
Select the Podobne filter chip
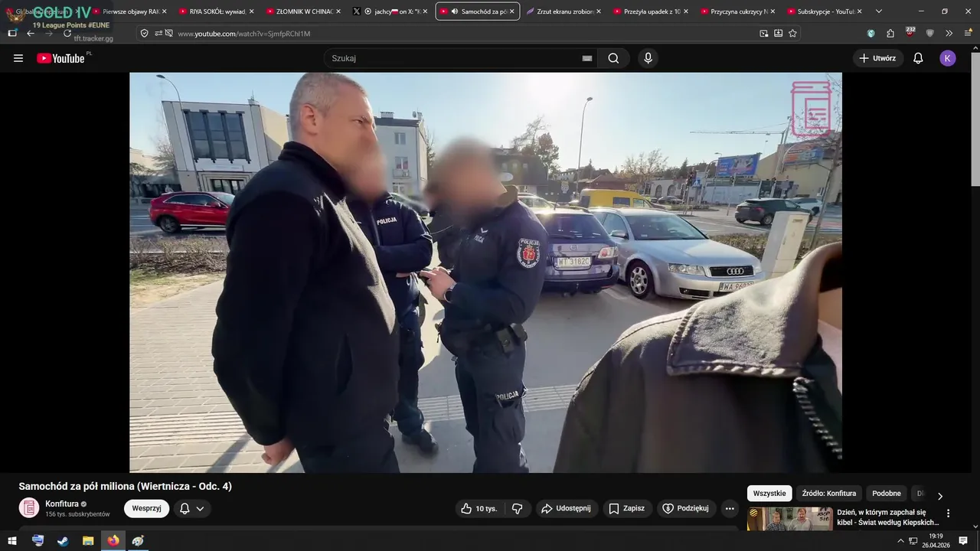887,494
